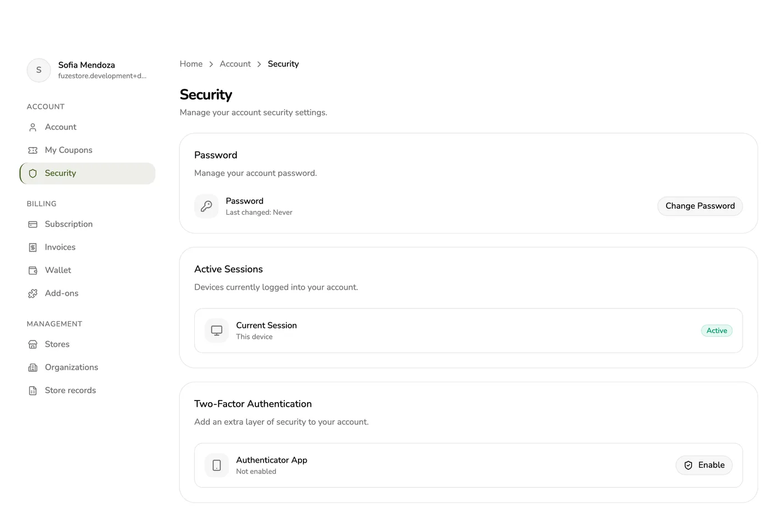The width and height of the screenshot is (777, 532).
Task: Click the Authenticator App phone icon
Action: point(217,465)
